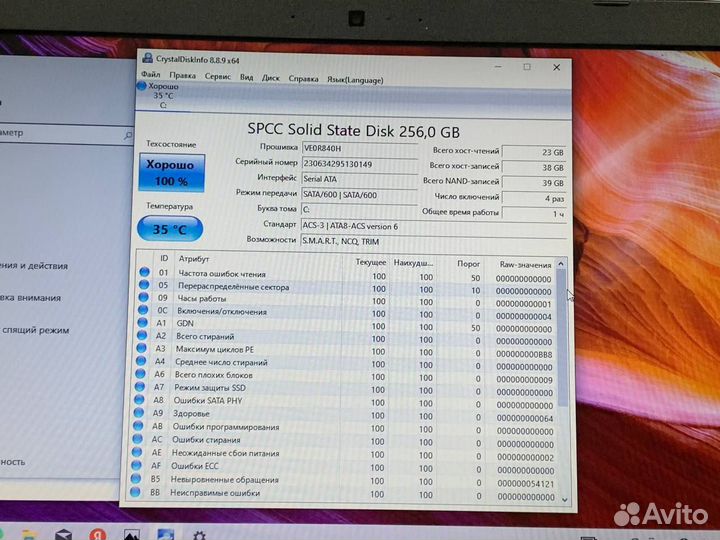This screenshot has width=720, height=540.
Task: Click search magnifier icon in Settings window
Action: tap(128, 135)
